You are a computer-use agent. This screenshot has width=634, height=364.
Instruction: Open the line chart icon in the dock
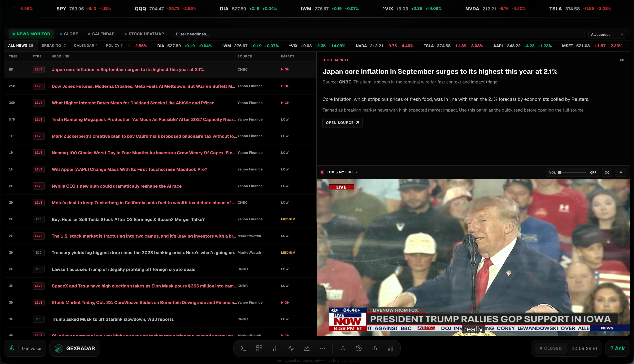[307, 348]
